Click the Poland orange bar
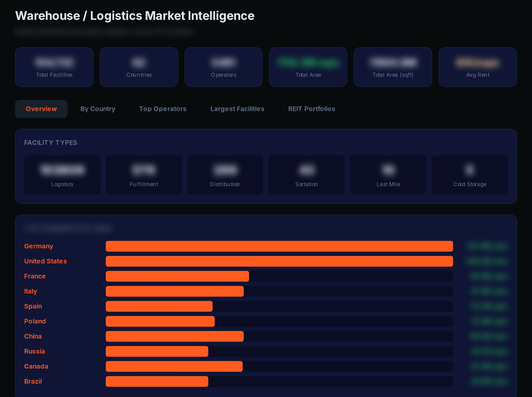The width and height of the screenshot is (532, 397). [x=160, y=321]
